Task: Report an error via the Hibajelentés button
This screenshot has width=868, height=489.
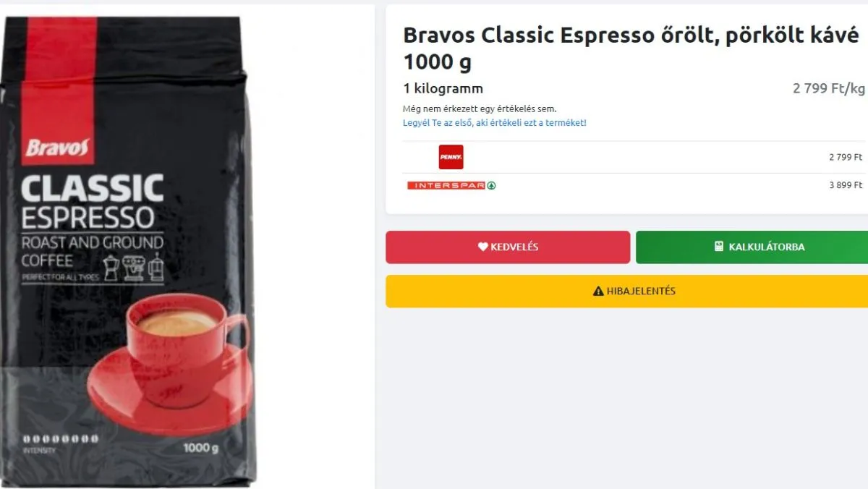Action: 626,292
